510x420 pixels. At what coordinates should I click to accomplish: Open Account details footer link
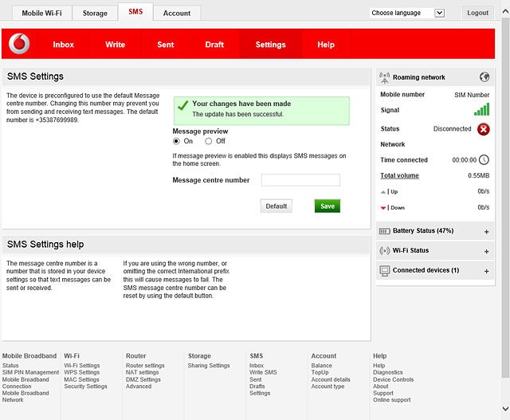click(x=331, y=379)
